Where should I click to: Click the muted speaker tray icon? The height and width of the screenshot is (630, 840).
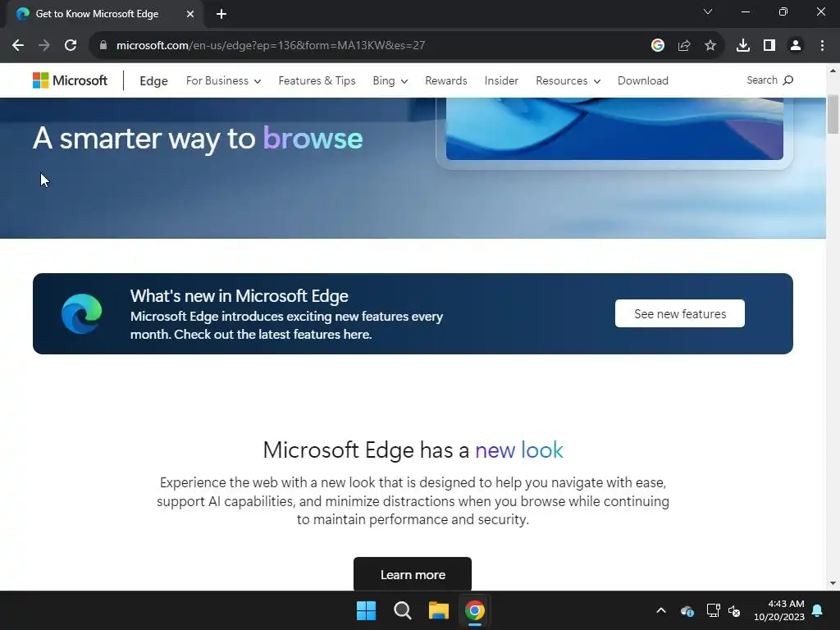pos(734,610)
